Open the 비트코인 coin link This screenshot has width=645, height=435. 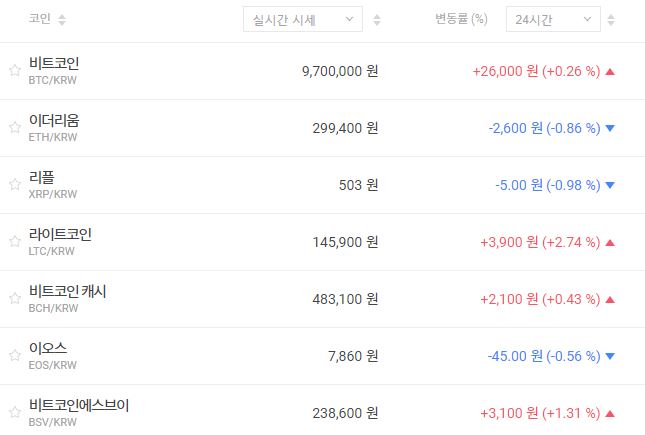54,63
